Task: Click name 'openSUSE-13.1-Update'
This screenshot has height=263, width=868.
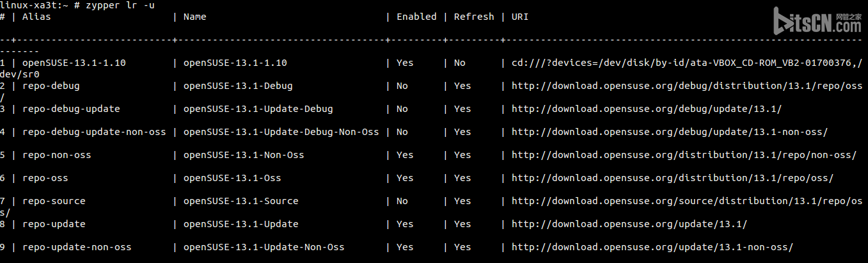Action: 241,224
